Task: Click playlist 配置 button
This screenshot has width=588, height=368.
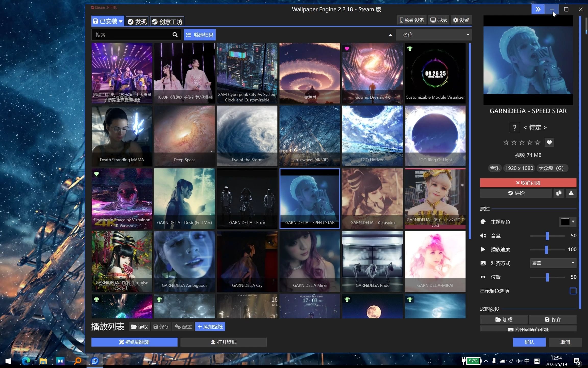Action: tap(183, 327)
